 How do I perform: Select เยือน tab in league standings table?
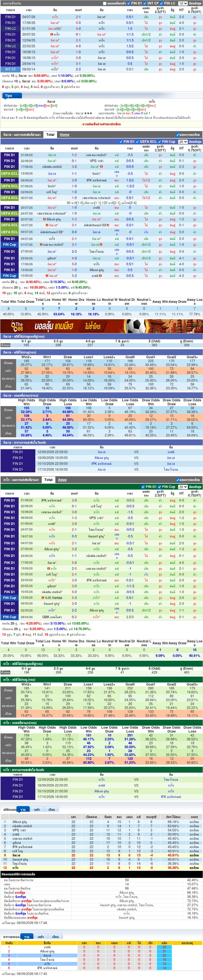[x=51, y=810]
